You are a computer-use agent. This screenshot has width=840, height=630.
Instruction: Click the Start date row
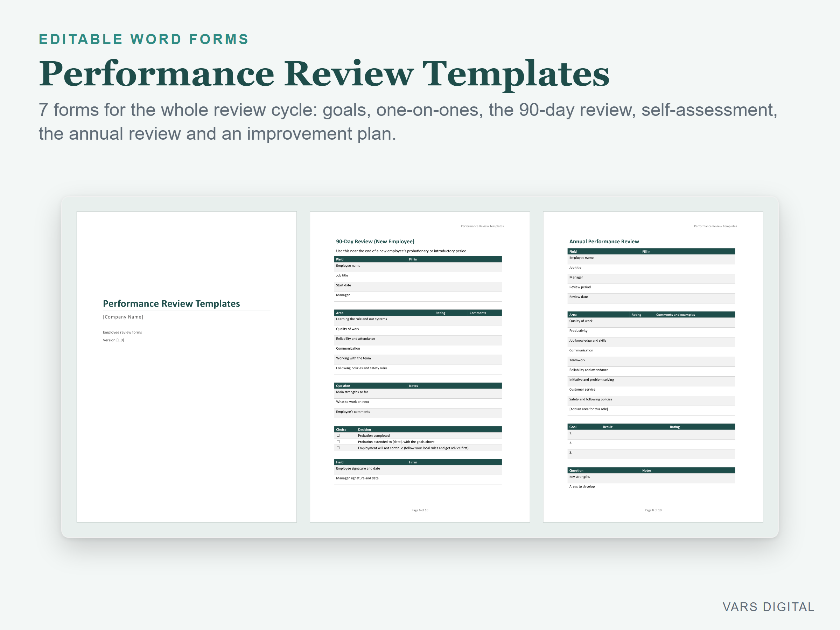coord(418,287)
